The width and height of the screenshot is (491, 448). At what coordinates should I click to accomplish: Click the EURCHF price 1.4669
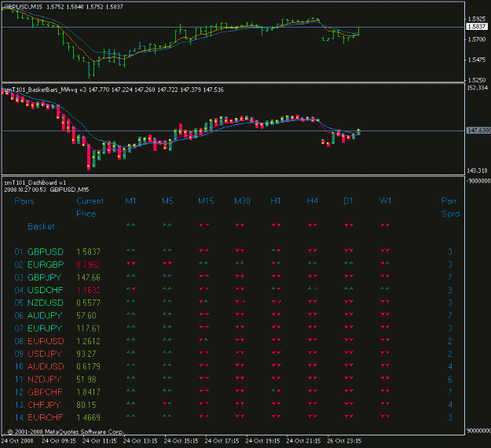pyautogui.click(x=88, y=417)
